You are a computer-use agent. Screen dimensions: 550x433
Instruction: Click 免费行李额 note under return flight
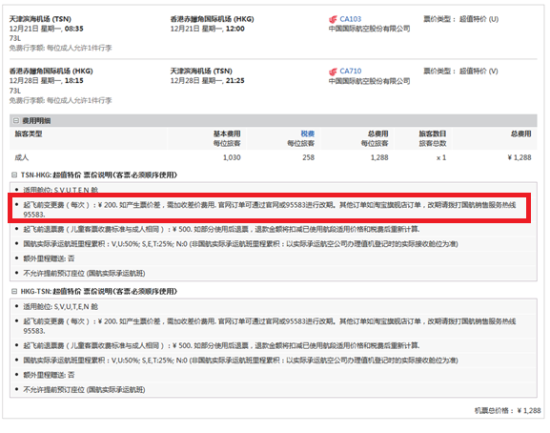click(x=60, y=101)
